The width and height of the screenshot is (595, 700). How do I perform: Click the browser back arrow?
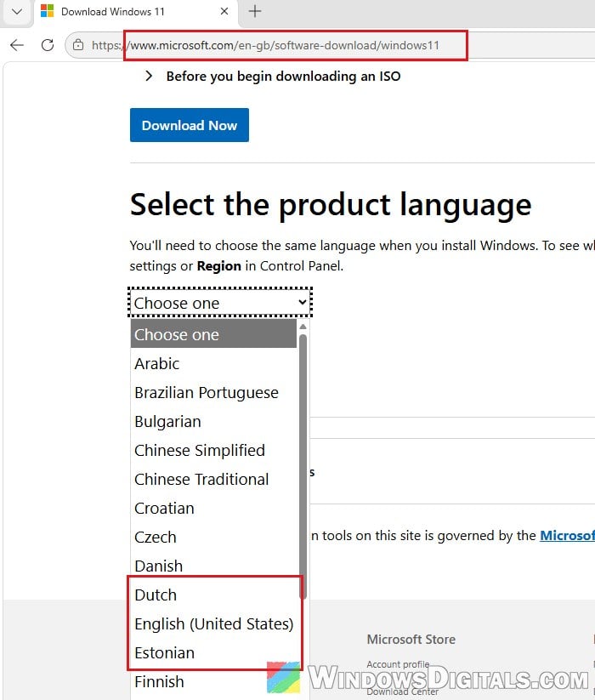coord(17,45)
